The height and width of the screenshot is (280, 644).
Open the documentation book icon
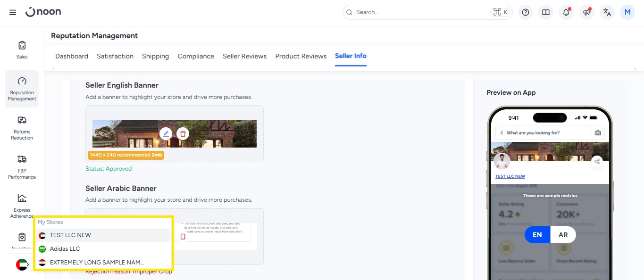(546, 12)
